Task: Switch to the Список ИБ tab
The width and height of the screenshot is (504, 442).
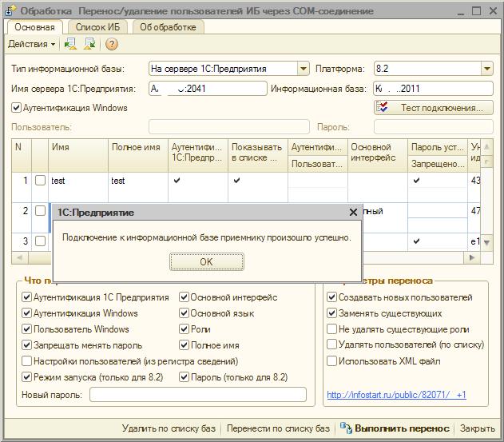Action: click(97, 27)
